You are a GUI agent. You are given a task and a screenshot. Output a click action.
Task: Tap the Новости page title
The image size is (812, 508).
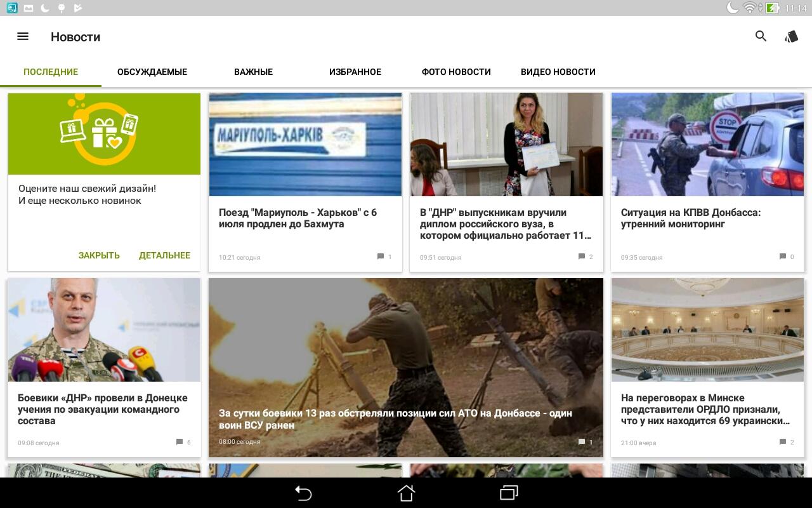point(75,37)
